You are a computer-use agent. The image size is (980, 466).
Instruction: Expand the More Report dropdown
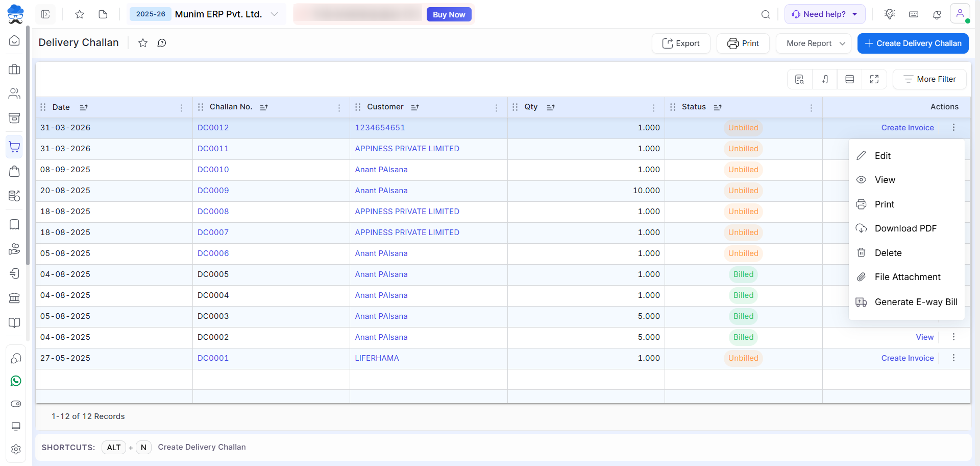tap(813, 43)
